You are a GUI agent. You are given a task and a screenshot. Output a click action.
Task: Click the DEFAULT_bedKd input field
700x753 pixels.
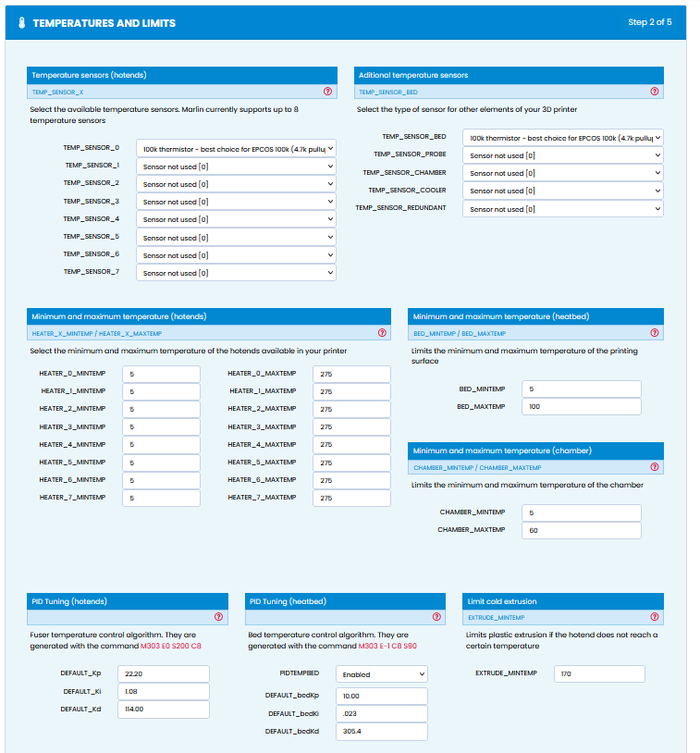tap(382, 732)
